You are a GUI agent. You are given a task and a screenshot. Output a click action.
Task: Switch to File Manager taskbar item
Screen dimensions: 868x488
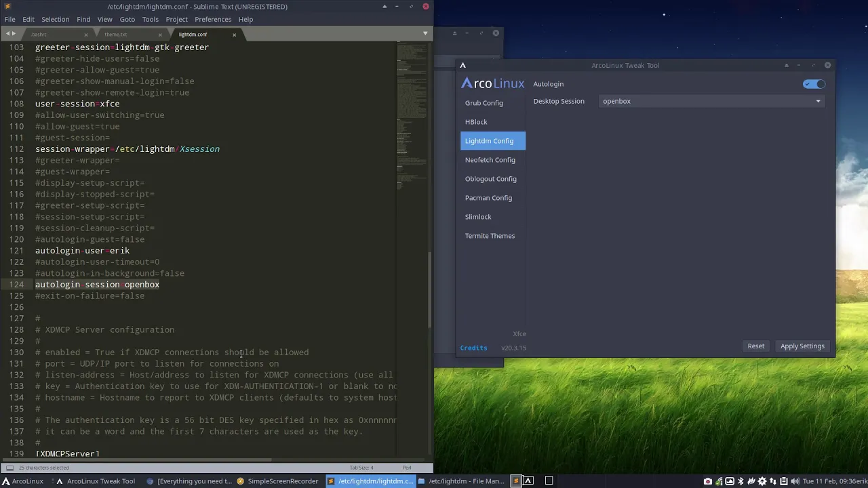coord(461,481)
